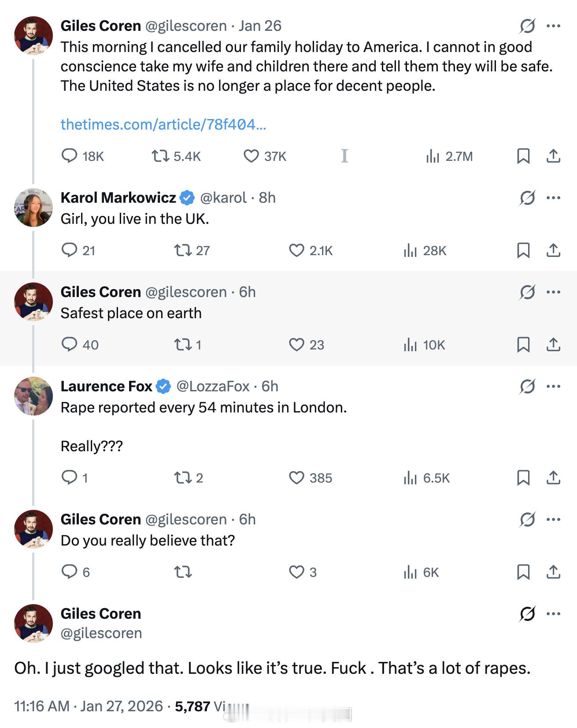Share Karol Markowicz's reply tweet

pyautogui.click(x=553, y=250)
